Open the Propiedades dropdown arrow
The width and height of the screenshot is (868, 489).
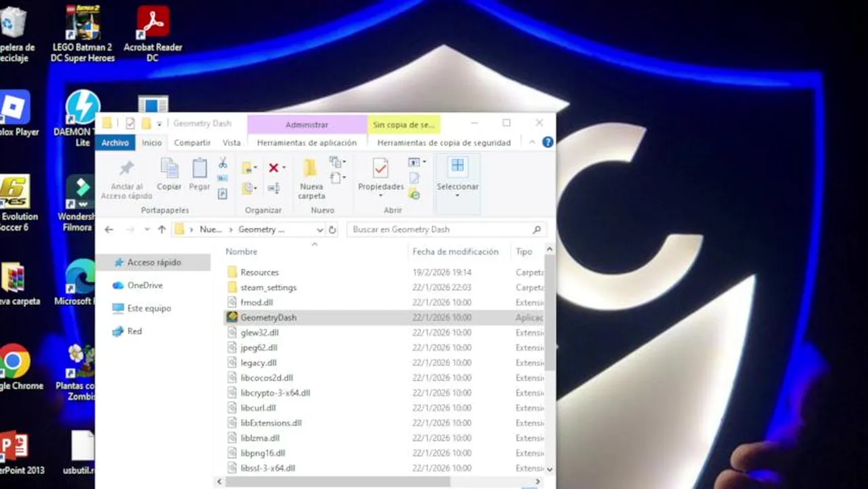coord(380,196)
